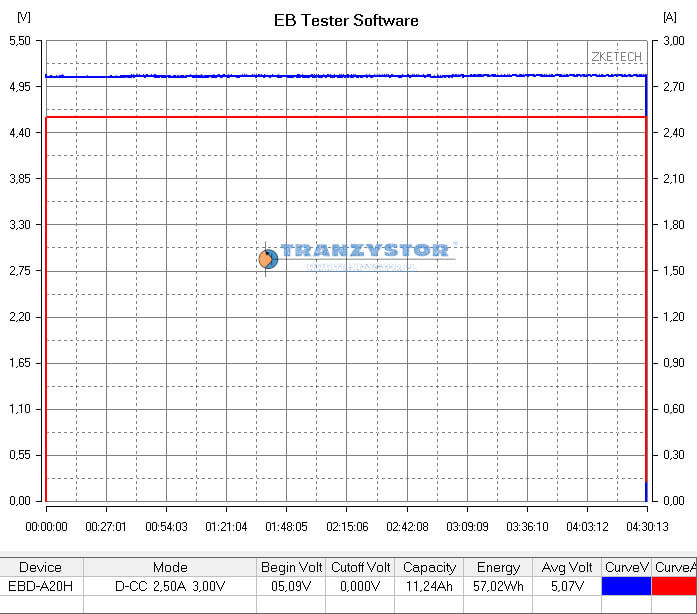Screen dimensions: 697x614
Task: Select the EBD-A20H device cell
Action: (x=40, y=586)
